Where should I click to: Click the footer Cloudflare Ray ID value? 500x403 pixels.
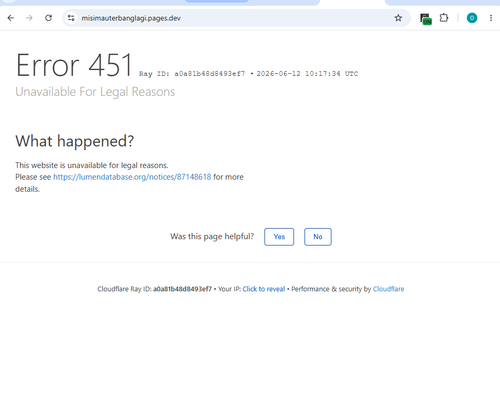pyautogui.click(x=182, y=289)
